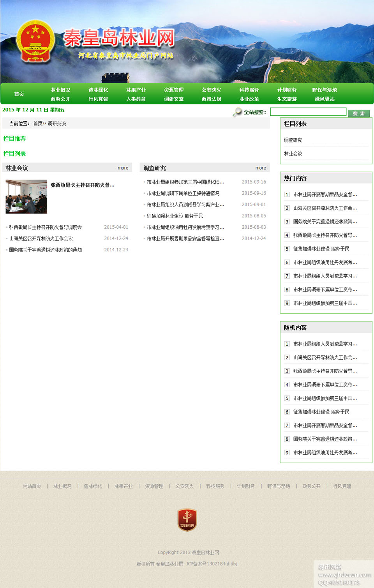The height and width of the screenshot is (588, 374).
Task: Open item number 6 in 随机内容 list
Action: [321, 412]
